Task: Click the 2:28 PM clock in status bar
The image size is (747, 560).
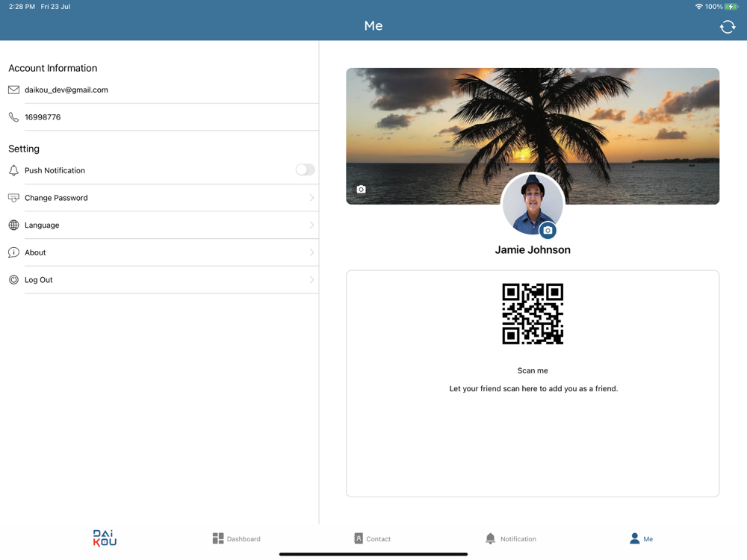Action: (22, 7)
